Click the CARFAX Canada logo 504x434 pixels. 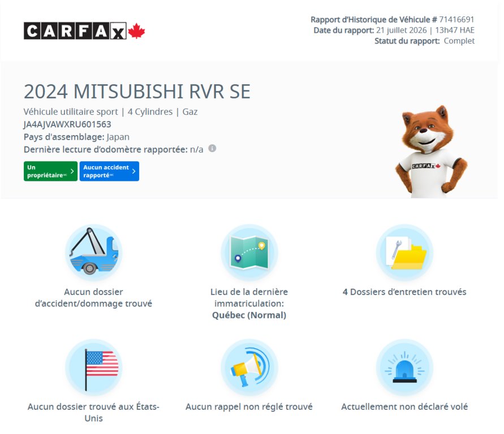pos(84,31)
